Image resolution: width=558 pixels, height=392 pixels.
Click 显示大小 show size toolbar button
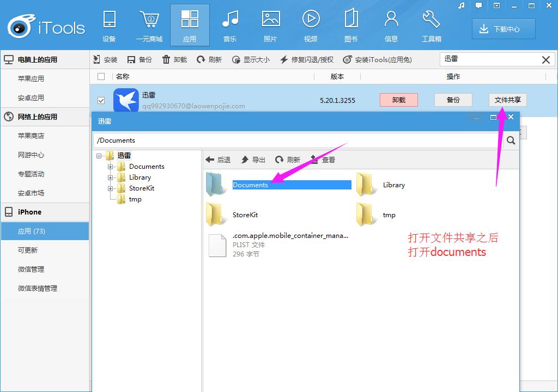click(x=251, y=59)
